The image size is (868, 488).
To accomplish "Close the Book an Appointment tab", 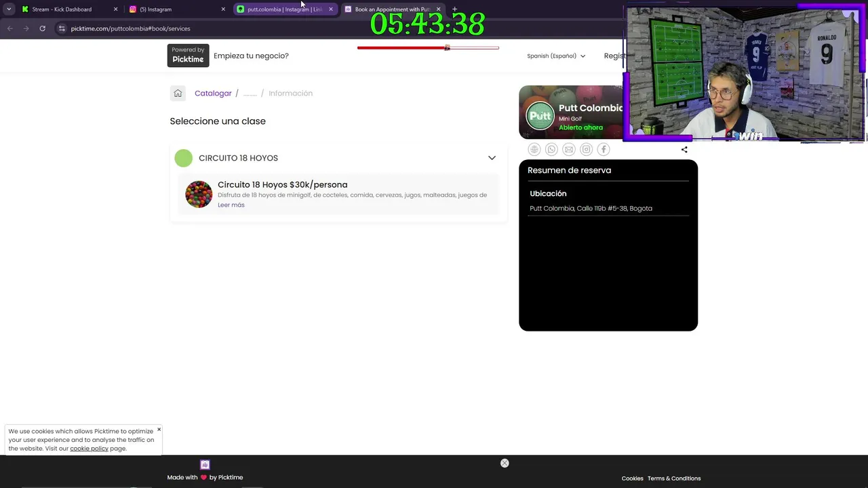I will coord(438,9).
